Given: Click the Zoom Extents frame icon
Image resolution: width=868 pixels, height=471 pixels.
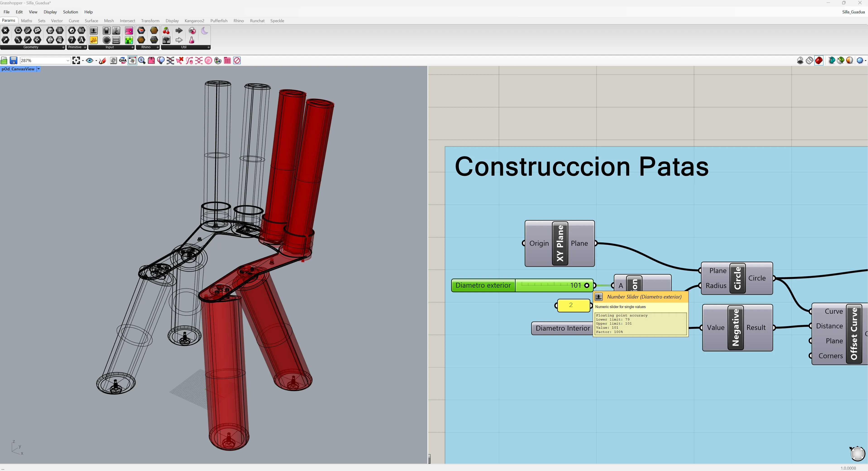Looking at the screenshot, I should pos(76,61).
